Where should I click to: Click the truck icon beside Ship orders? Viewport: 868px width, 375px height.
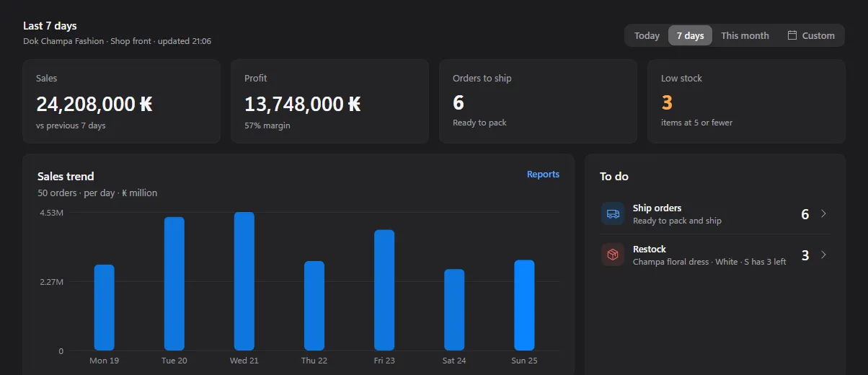pyautogui.click(x=613, y=213)
